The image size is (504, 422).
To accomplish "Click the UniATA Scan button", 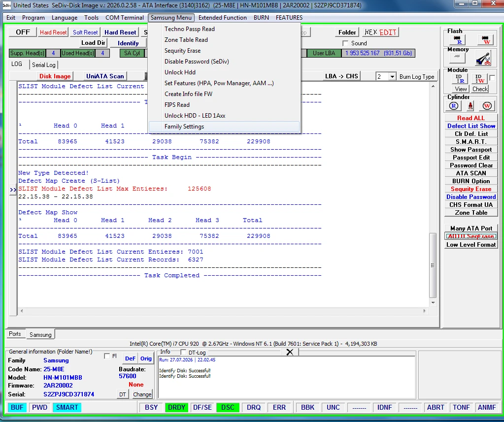I will point(105,76).
